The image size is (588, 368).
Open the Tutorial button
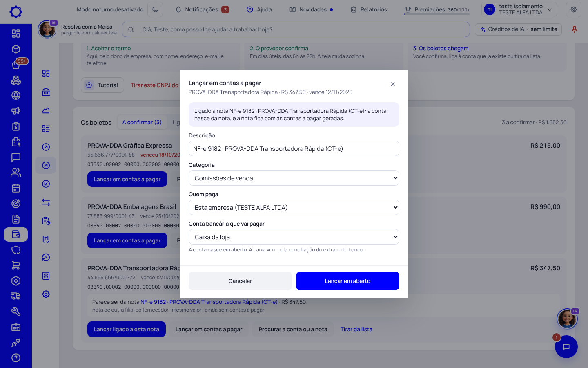(102, 85)
